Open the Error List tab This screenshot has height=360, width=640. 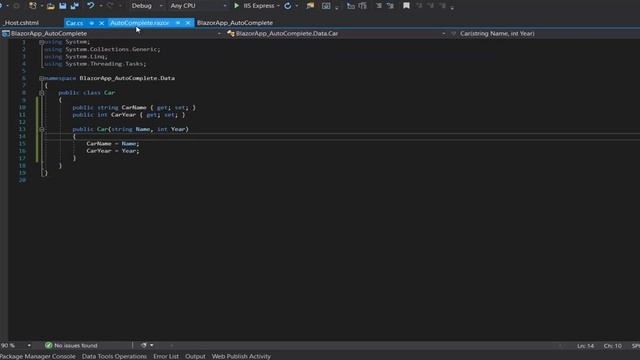(166, 356)
